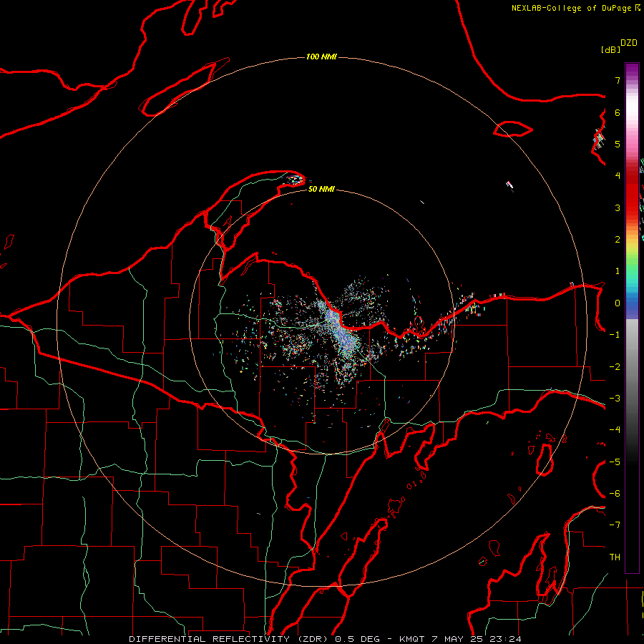The height and width of the screenshot is (644, 644).
Task: Click the "-6" value on the dB scale
Action: click(x=615, y=494)
